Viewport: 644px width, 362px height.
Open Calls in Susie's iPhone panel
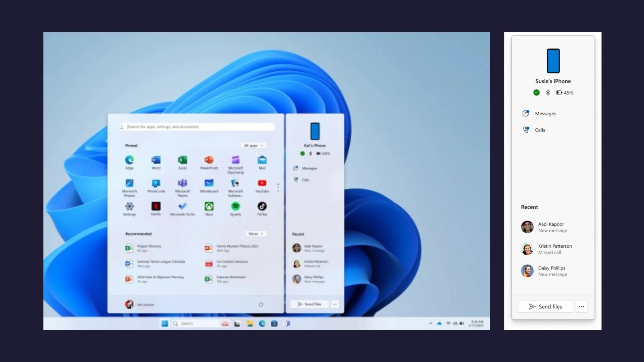coord(534,130)
